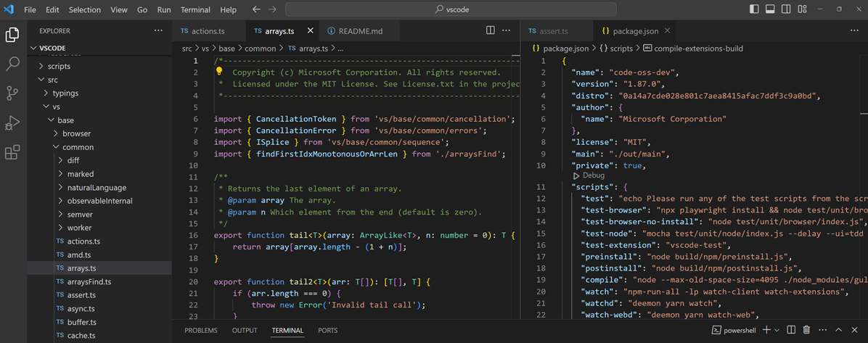Open the Source Control view
868x343 pixels.
(x=12, y=93)
